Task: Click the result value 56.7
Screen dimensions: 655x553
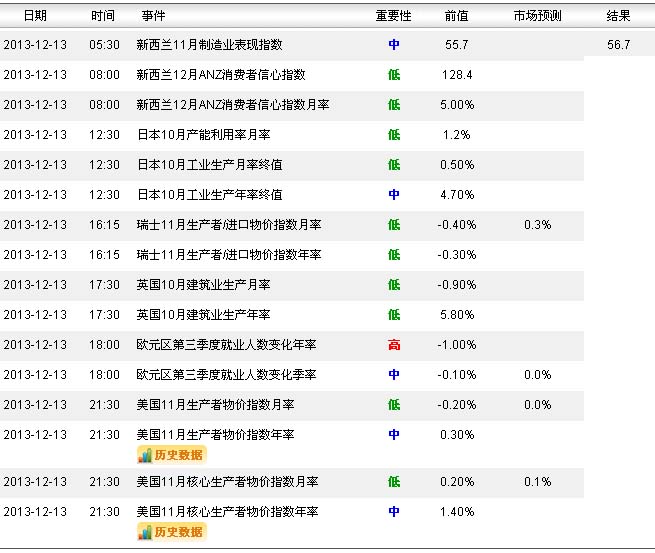Action: [619, 45]
